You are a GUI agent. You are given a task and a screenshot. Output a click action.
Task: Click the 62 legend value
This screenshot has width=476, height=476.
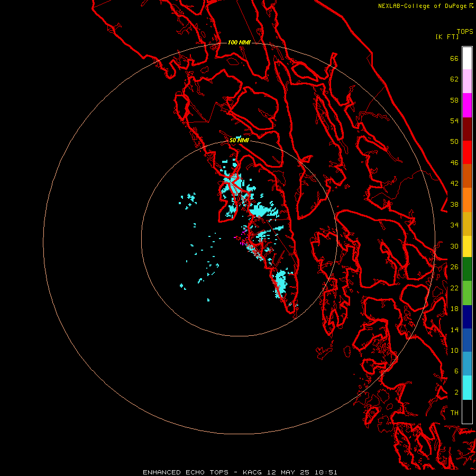pyautogui.click(x=454, y=79)
